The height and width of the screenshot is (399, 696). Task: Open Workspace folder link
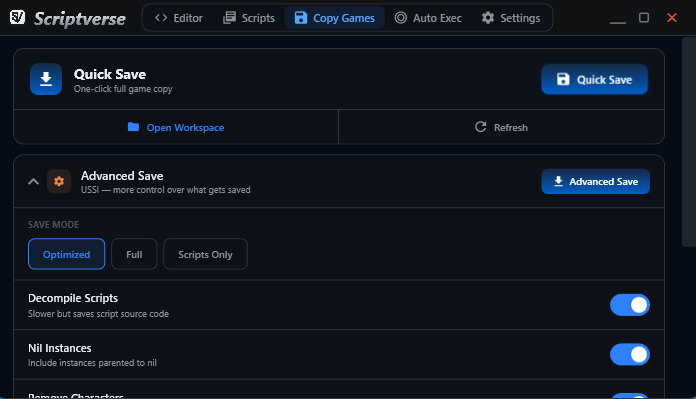(x=176, y=127)
